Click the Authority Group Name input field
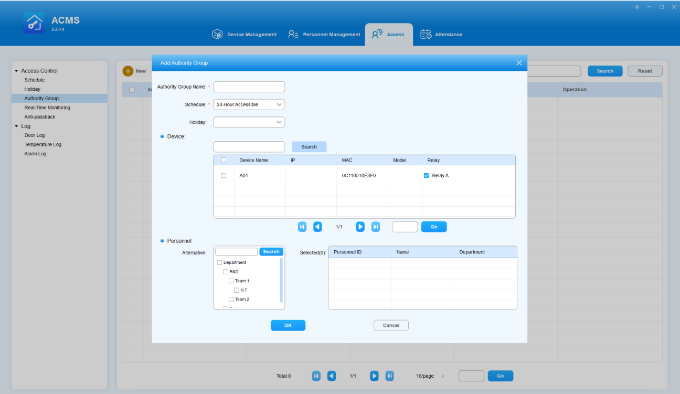This screenshot has width=680, height=394. (x=249, y=87)
